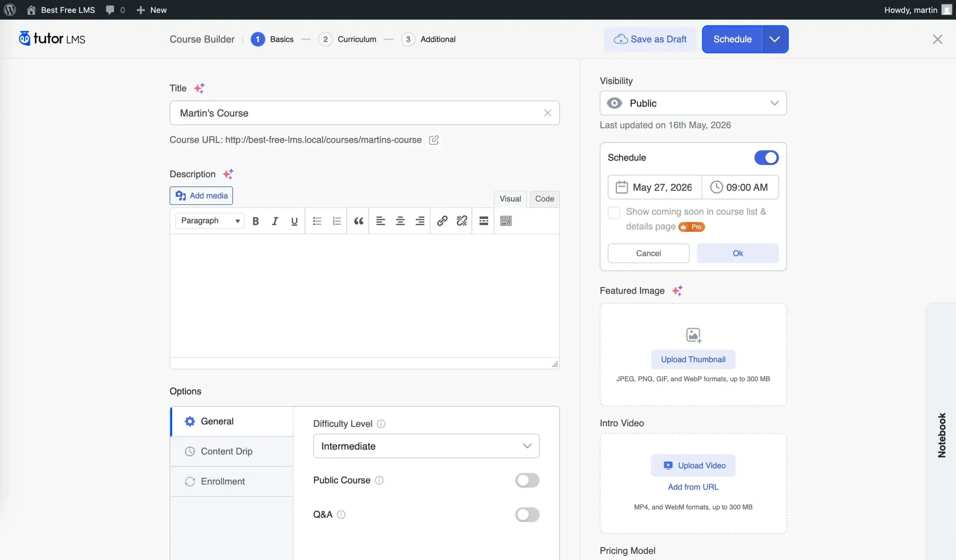Click Upload Thumbnail button
956x560 pixels.
coord(693,360)
